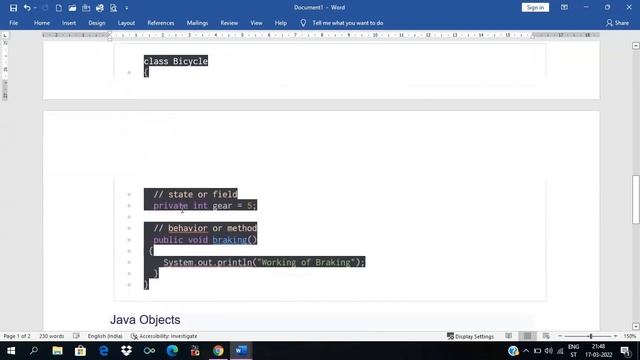Open the Mailings tab

pos(197,23)
